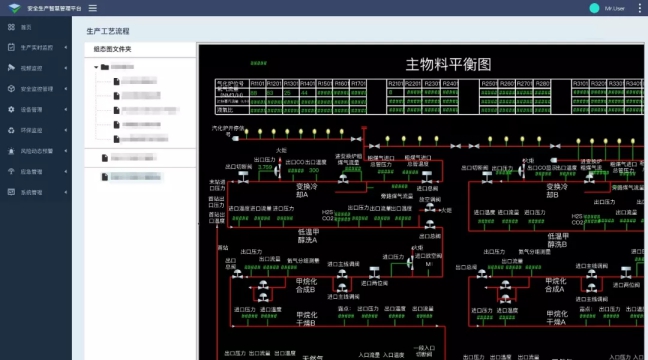Toggle the hamburger sidebar menu button
648x360 pixels.
(93, 8)
